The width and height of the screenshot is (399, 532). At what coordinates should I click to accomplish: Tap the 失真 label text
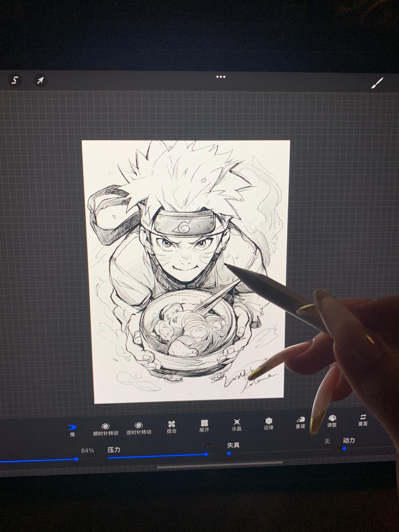pos(233,445)
